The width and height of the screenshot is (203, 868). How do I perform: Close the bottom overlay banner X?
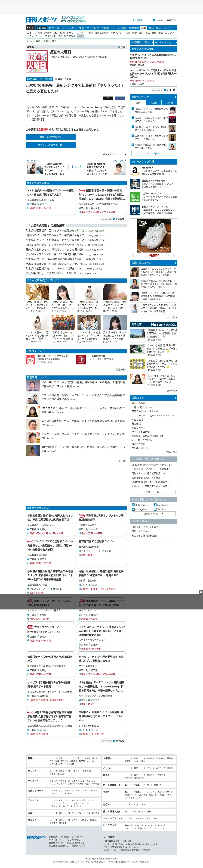pos(201,591)
